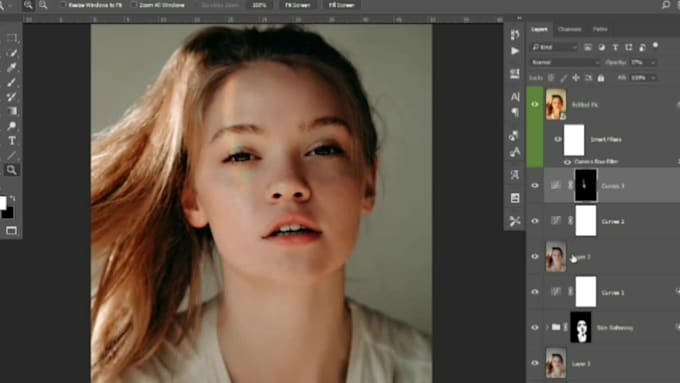Screen dimensions: 680x383
Task: Switch to the Layers tab
Action: pos(539,29)
